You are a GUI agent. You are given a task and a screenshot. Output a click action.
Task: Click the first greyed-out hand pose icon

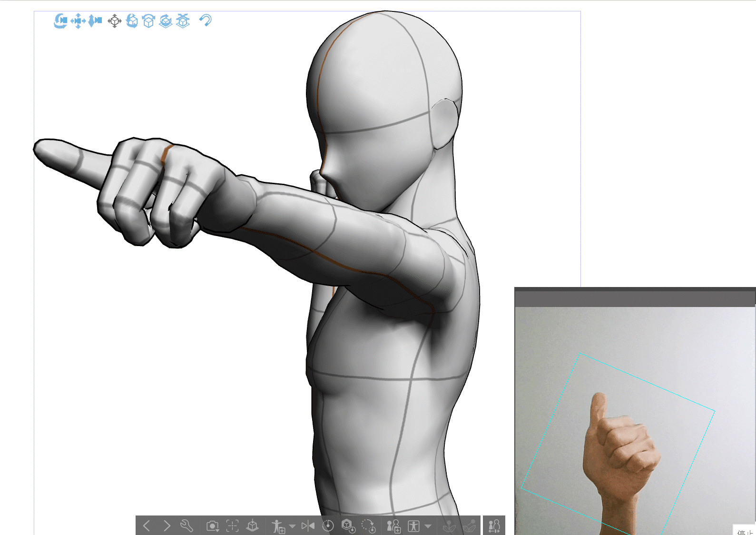tap(449, 526)
